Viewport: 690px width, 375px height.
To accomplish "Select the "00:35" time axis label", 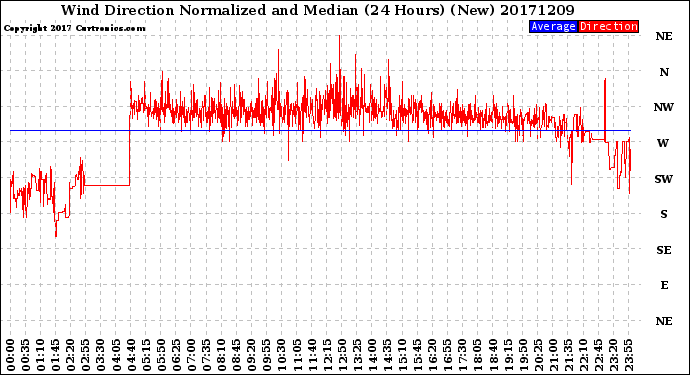I will click(26, 355).
